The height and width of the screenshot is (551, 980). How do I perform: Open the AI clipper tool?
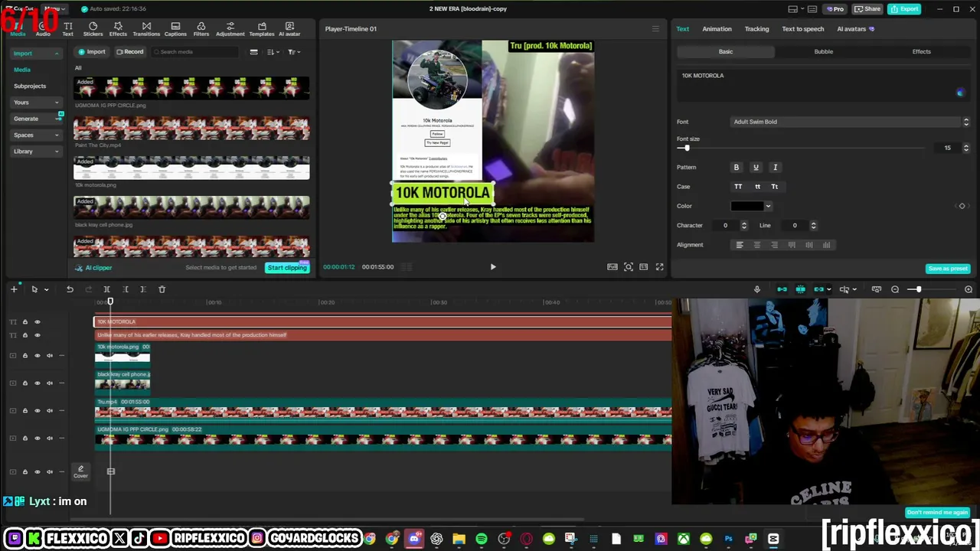pyautogui.click(x=94, y=268)
